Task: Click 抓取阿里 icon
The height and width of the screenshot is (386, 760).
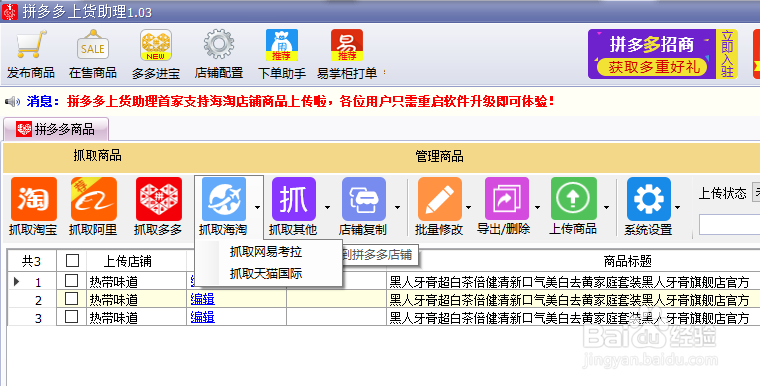Action: pos(94,199)
